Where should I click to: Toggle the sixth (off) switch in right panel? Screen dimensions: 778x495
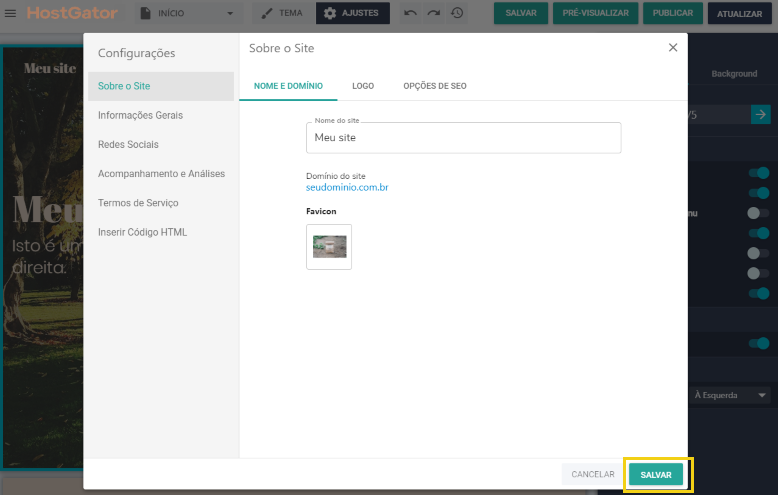(x=759, y=273)
